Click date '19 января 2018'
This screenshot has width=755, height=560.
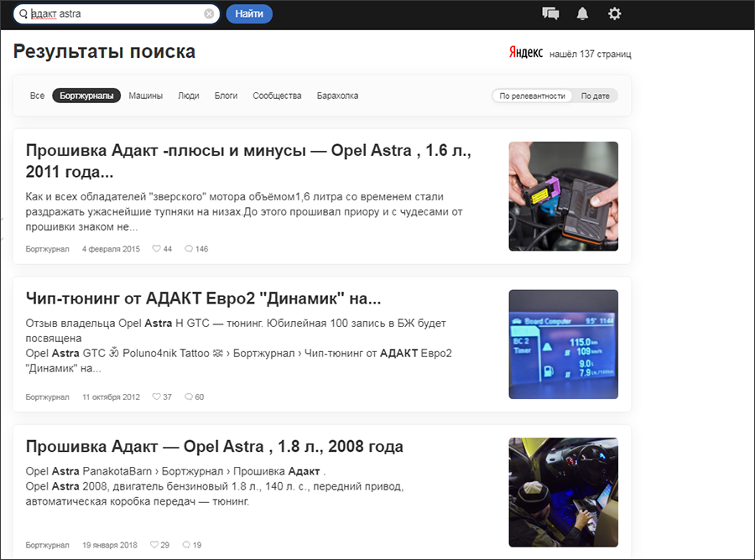click(110, 545)
